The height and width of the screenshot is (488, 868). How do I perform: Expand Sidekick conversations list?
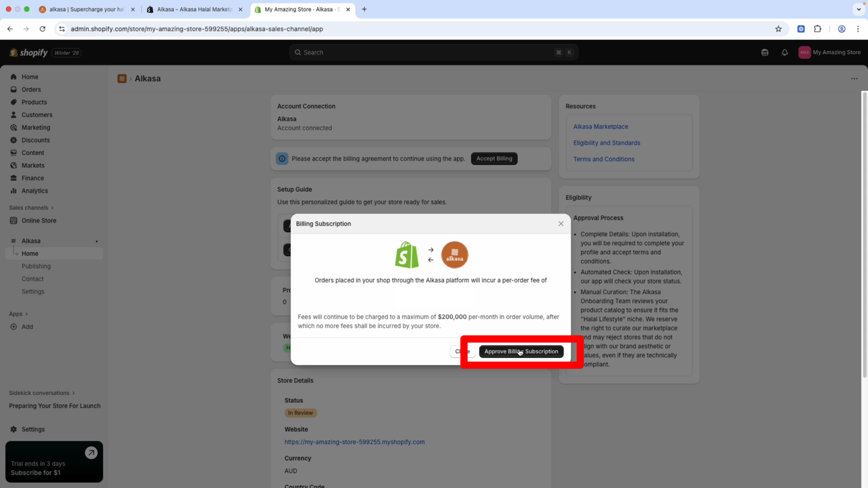point(41,393)
